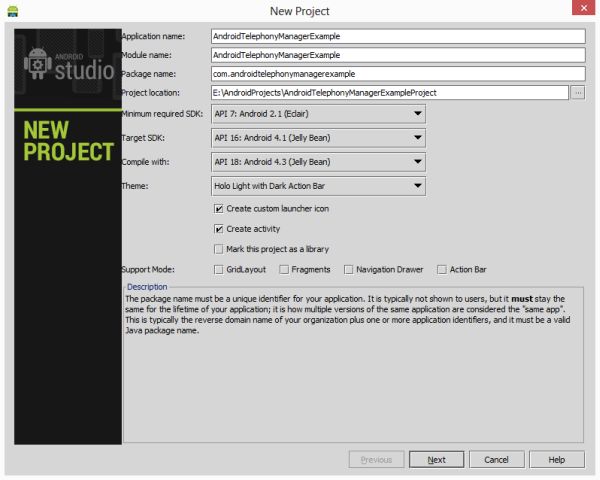This screenshot has width=600, height=480.
Task: Click the Next button
Action: [436, 459]
